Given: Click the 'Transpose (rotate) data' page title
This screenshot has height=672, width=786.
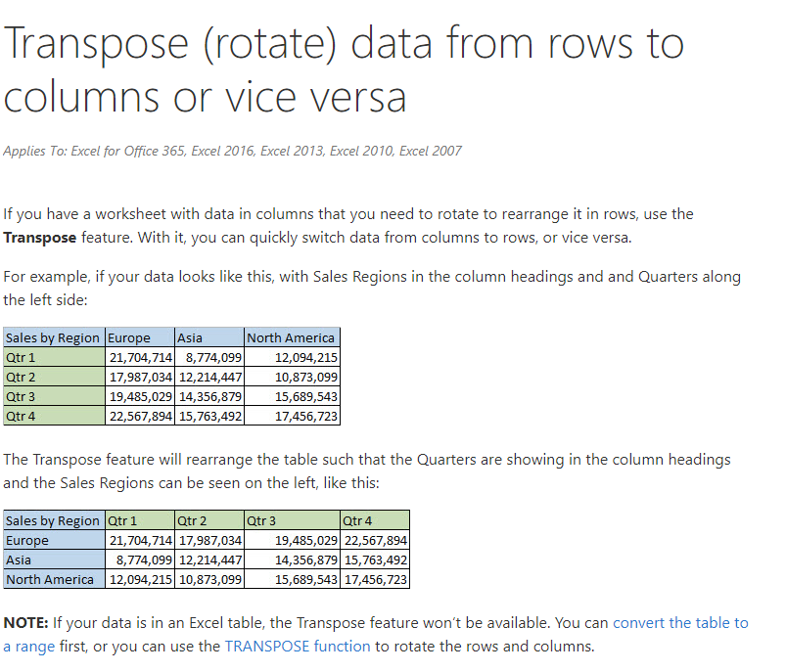Looking at the screenshot, I should click(x=343, y=70).
